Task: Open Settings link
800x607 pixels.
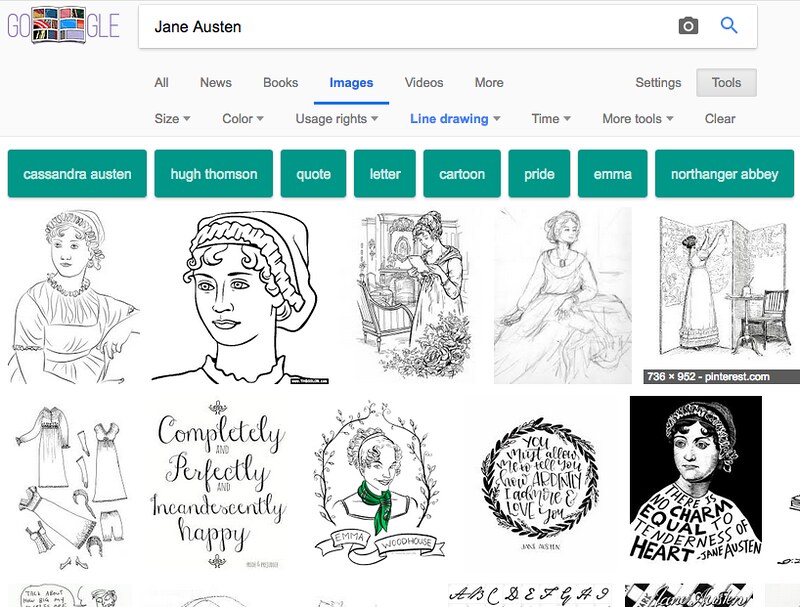Action: click(x=658, y=83)
